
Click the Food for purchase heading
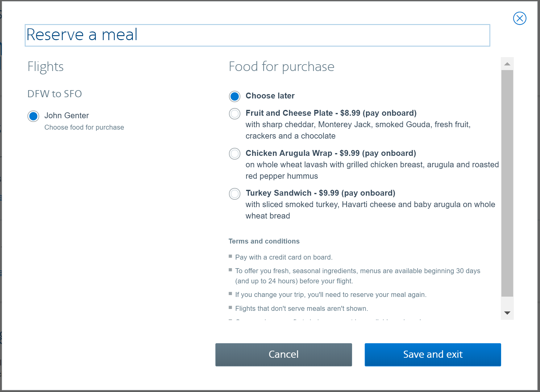pyautogui.click(x=281, y=67)
